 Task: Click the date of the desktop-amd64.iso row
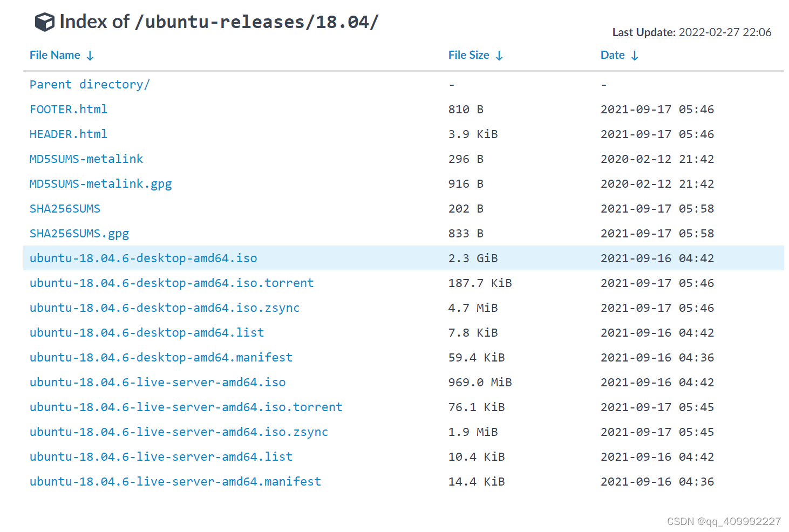[x=657, y=258]
